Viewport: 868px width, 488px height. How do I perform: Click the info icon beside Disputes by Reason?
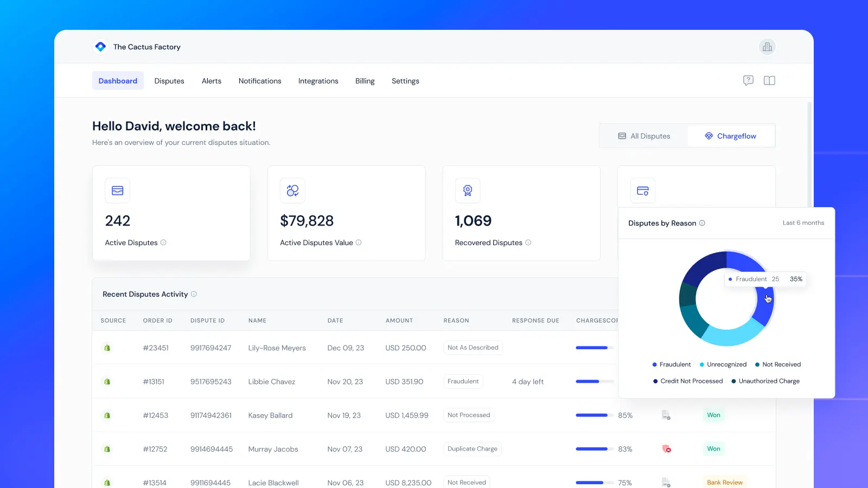703,223
